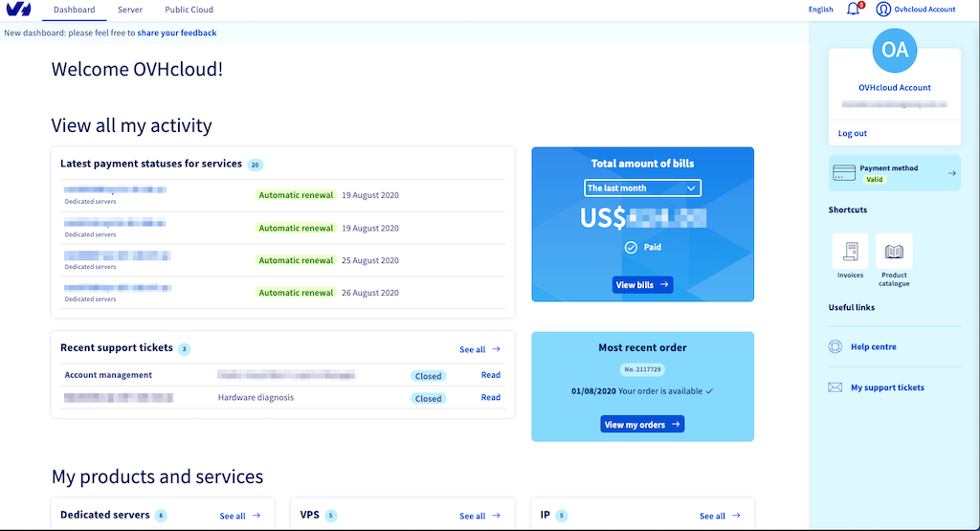
Task: Click the Closed status of Account management ticket
Action: click(x=428, y=376)
